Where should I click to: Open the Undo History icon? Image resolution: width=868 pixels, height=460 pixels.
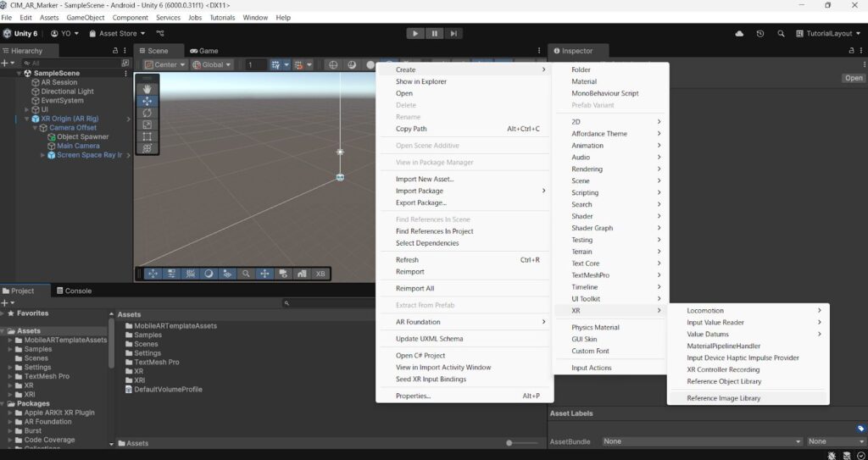coord(760,34)
